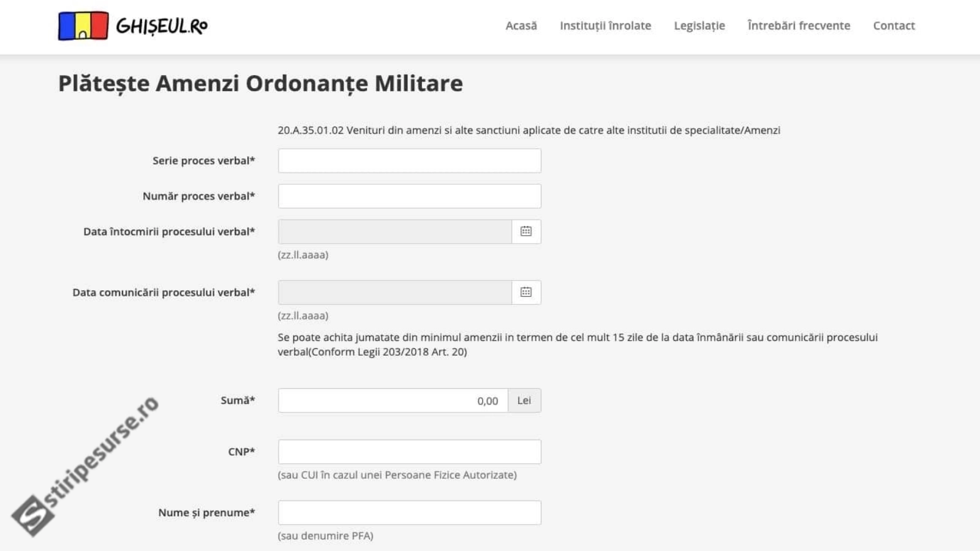Click the Ghișeul.ro tricolor flag logo
The height and width of the screenshot is (551, 980).
(x=83, y=26)
